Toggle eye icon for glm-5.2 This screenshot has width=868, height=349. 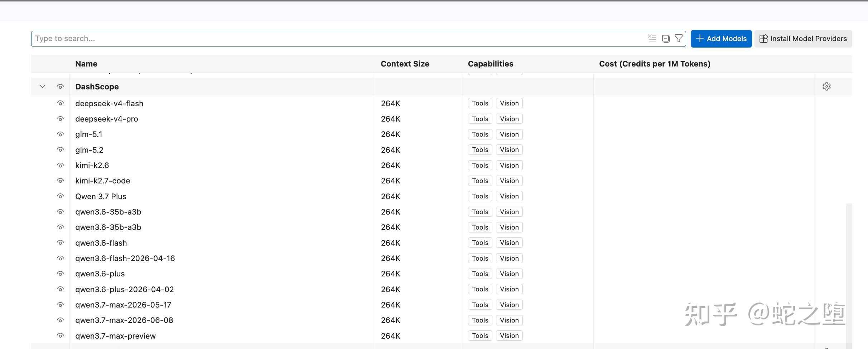coord(60,150)
